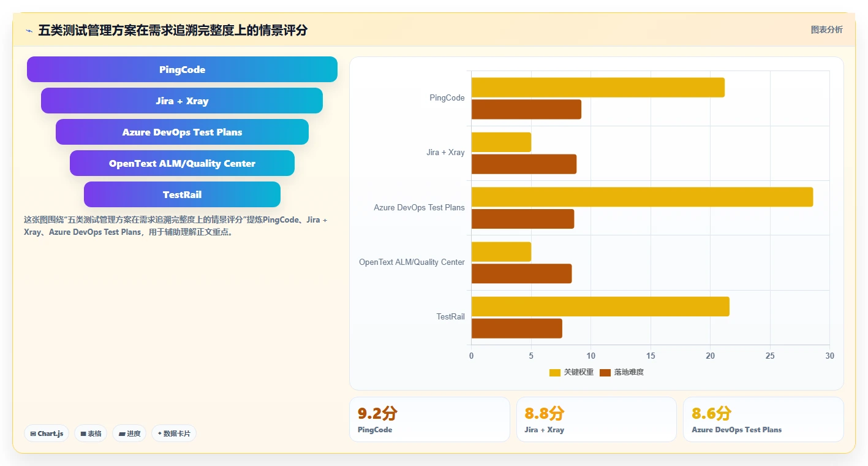Viewport: 868px width, 466px height.
Task: Click the 数据卡片 tag
Action: tap(174, 434)
